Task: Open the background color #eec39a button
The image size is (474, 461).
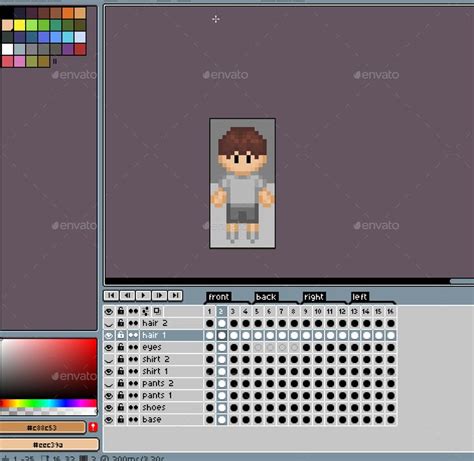Action: pos(49,444)
